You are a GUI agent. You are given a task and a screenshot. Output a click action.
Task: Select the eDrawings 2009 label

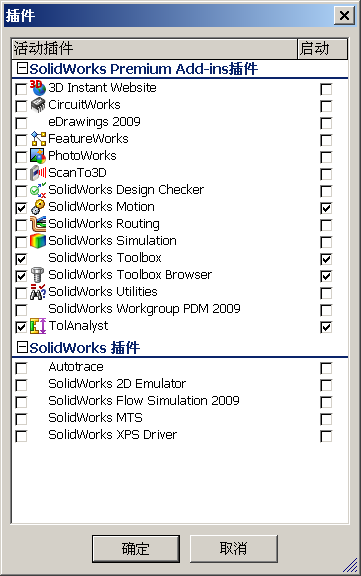94,122
